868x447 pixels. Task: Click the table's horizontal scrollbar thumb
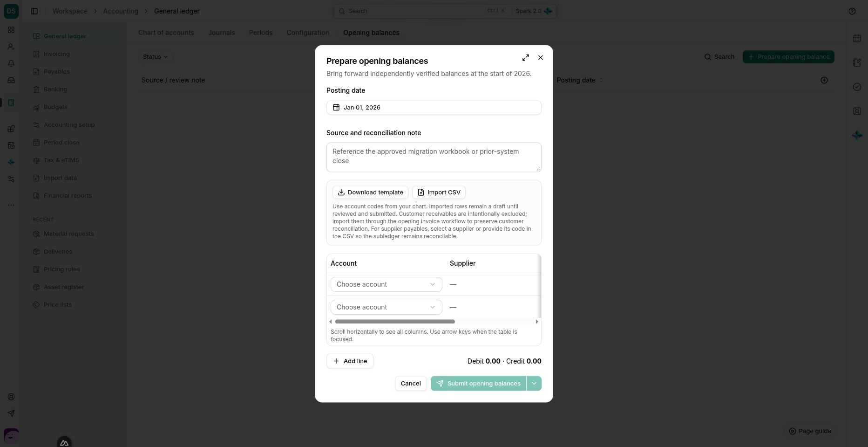[x=395, y=322]
